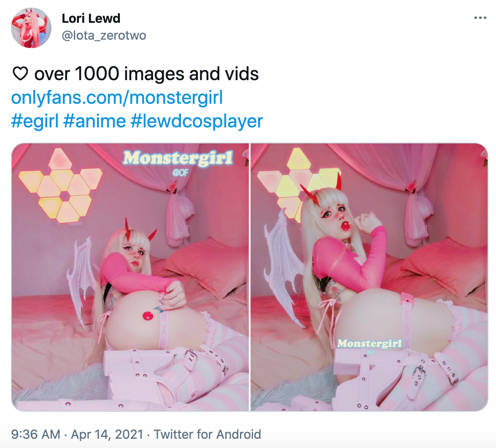
Task: Visit the @lota_zerotwo handle
Action: pos(104,35)
